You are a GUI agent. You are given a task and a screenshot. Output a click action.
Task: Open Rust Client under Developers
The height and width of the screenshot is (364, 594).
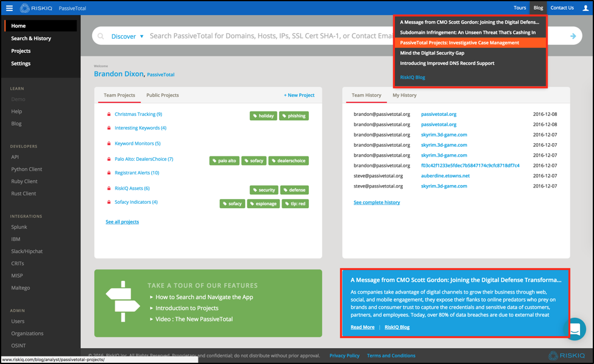tap(24, 193)
